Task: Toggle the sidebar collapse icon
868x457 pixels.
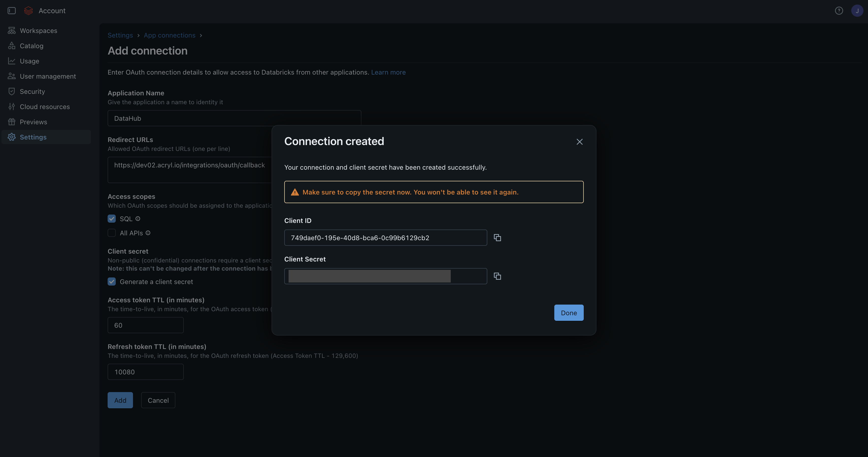Action: (x=12, y=11)
